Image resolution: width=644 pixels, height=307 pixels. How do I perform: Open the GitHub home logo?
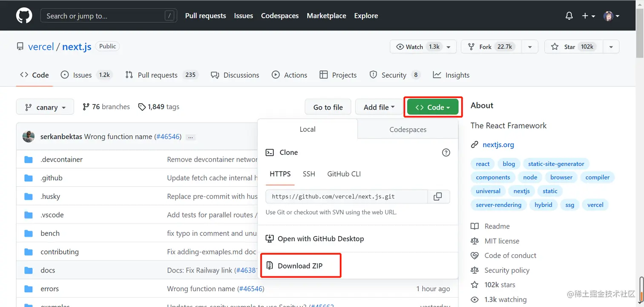(24, 16)
